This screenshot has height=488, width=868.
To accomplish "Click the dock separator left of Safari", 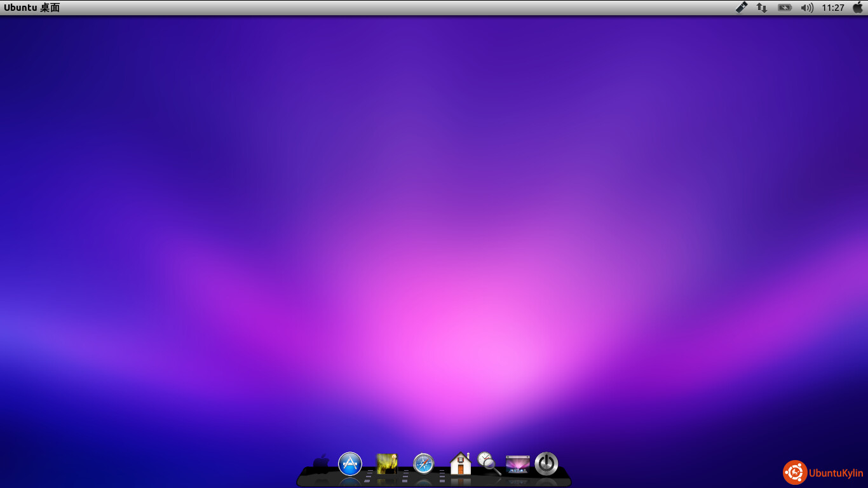I will click(405, 475).
